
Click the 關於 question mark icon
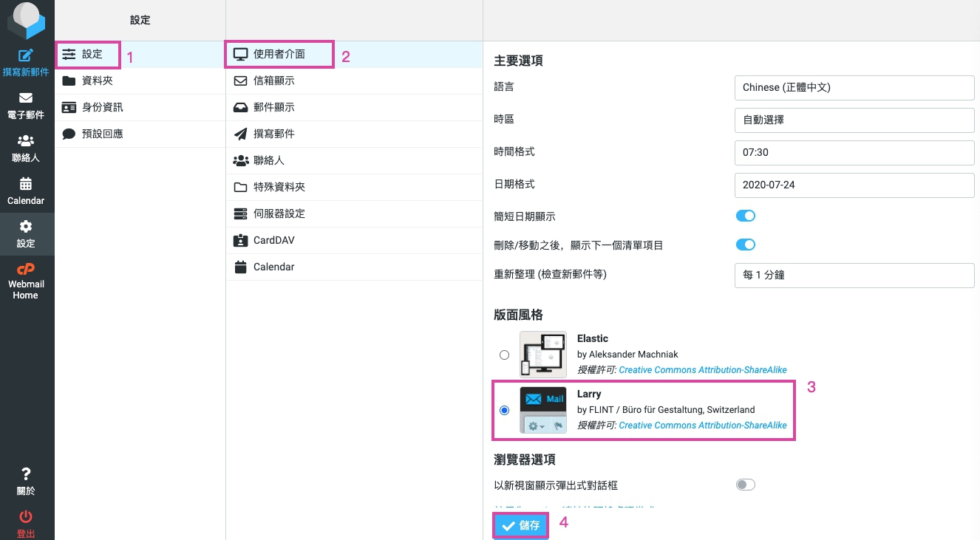pyautogui.click(x=26, y=474)
